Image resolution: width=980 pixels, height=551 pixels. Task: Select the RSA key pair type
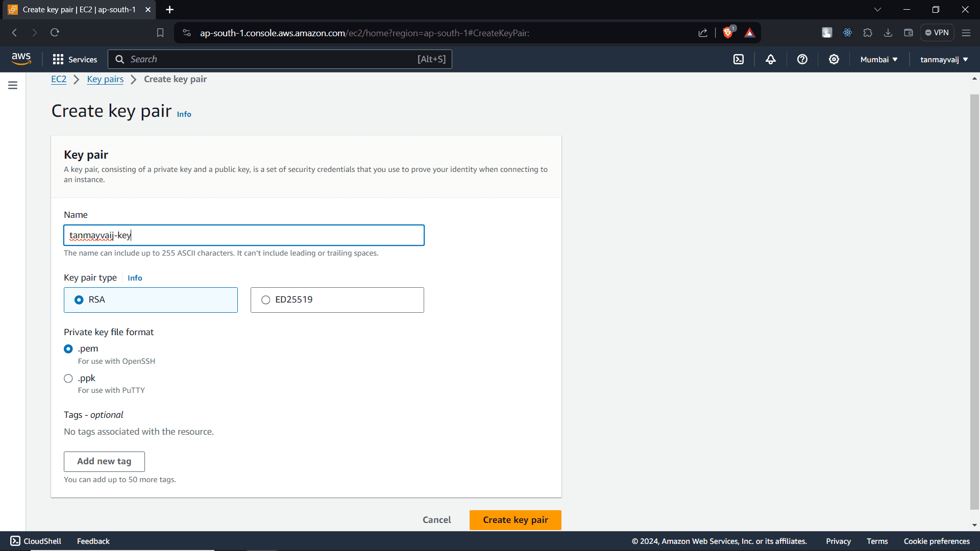[x=79, y=299]
